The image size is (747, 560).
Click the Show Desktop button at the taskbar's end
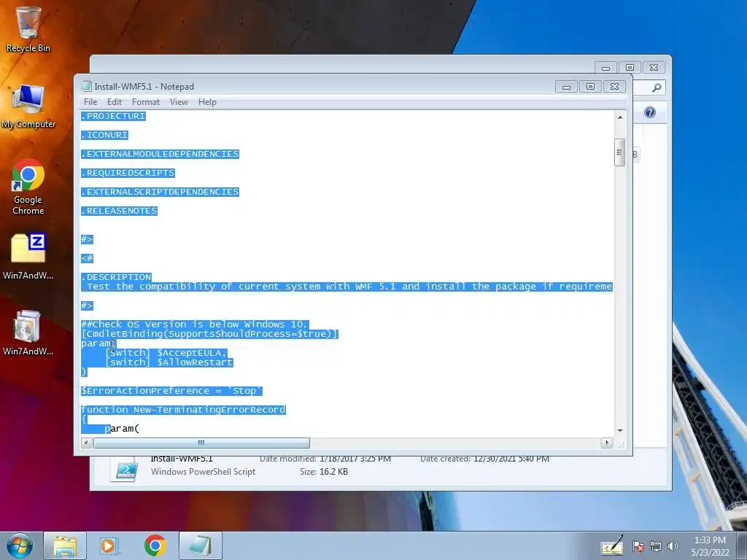pos(742,545)
